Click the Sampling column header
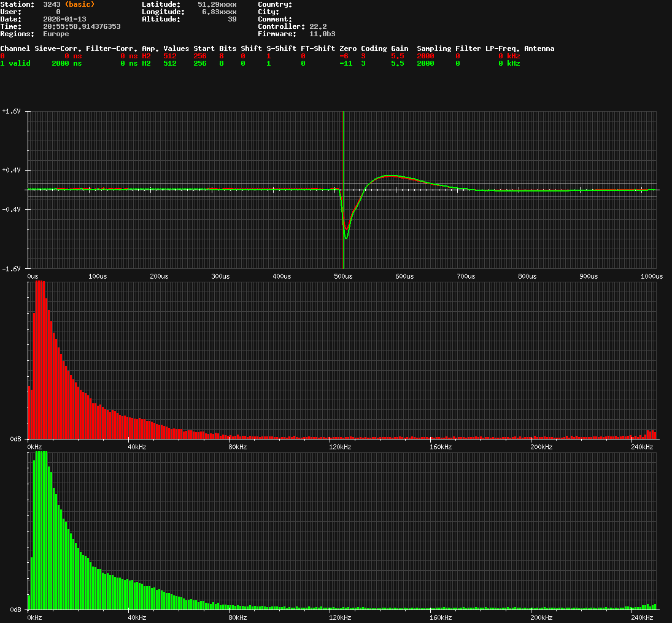The width and height of the screenshot is (672, 623). point(433,48)
